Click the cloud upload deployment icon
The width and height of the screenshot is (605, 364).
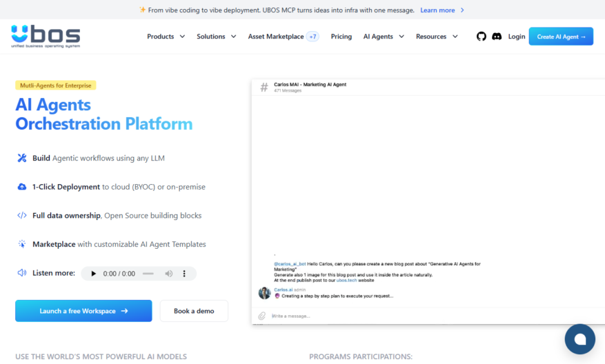[22, 187]
